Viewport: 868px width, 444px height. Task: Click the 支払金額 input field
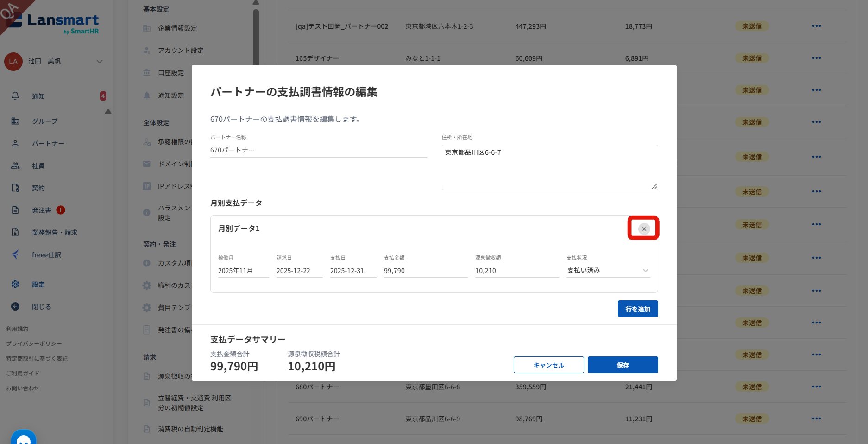(x=425, y=271)
